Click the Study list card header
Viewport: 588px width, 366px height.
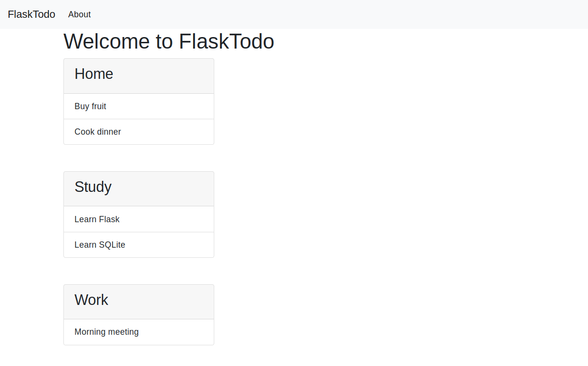(139, 189)
